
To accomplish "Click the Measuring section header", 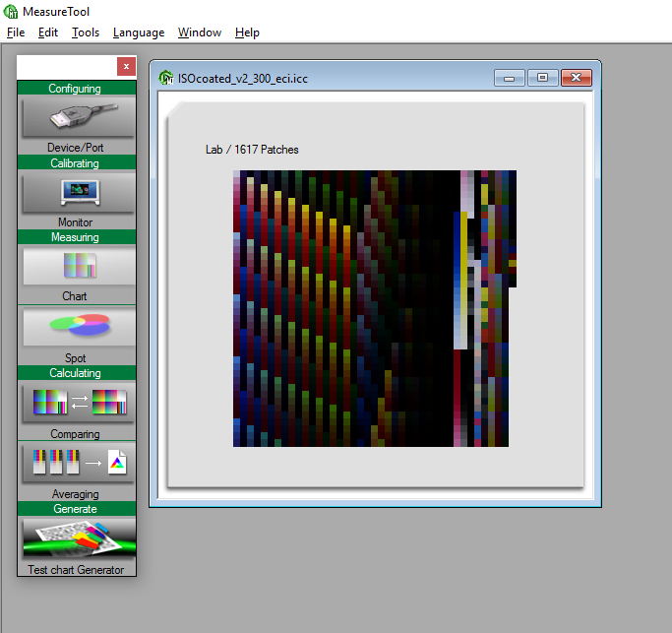I will pyautogui.click(x=77, y=237).
